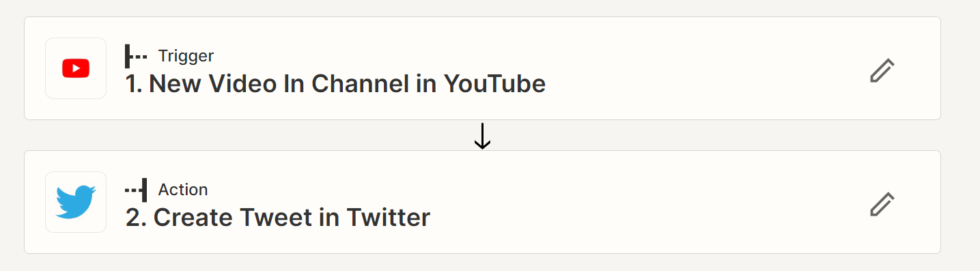Click the "New Video In Channel" text

coord(280,84)
